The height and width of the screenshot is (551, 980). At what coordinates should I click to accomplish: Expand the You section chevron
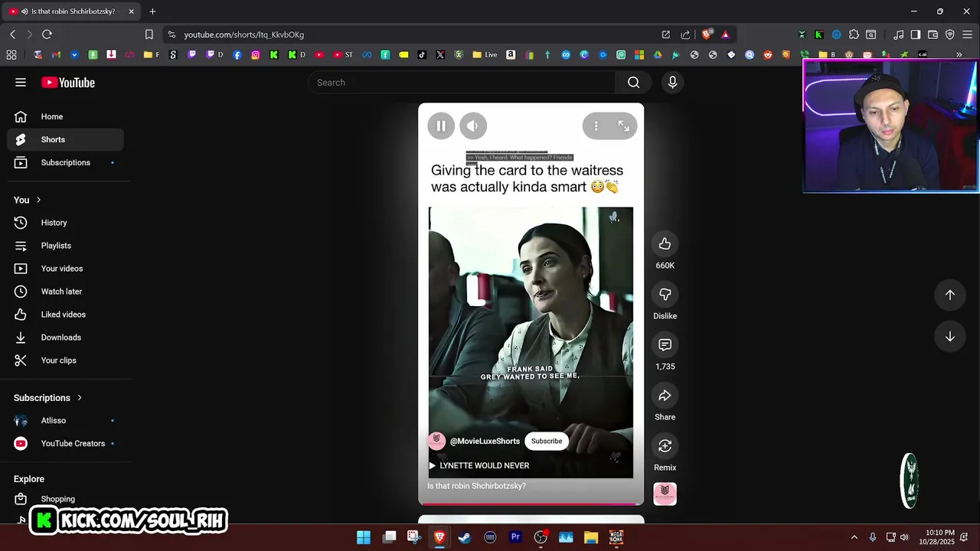pyautogui.click(x=38, y=200)
